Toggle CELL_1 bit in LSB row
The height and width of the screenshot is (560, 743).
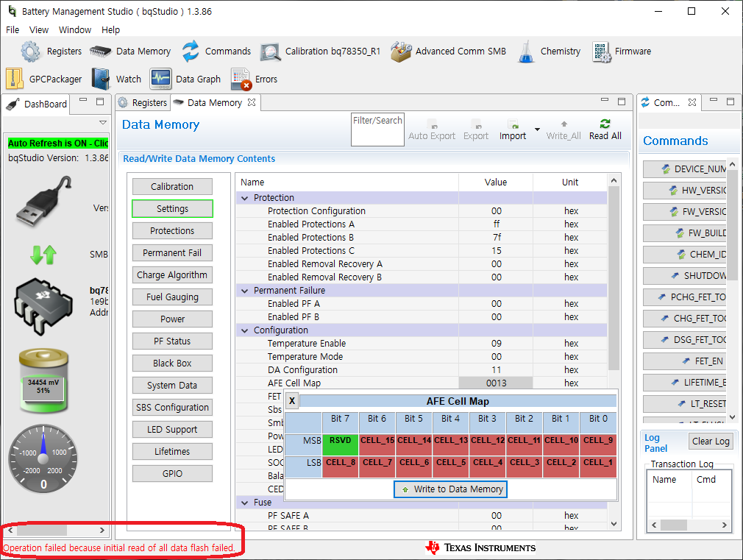coord(598,467)
